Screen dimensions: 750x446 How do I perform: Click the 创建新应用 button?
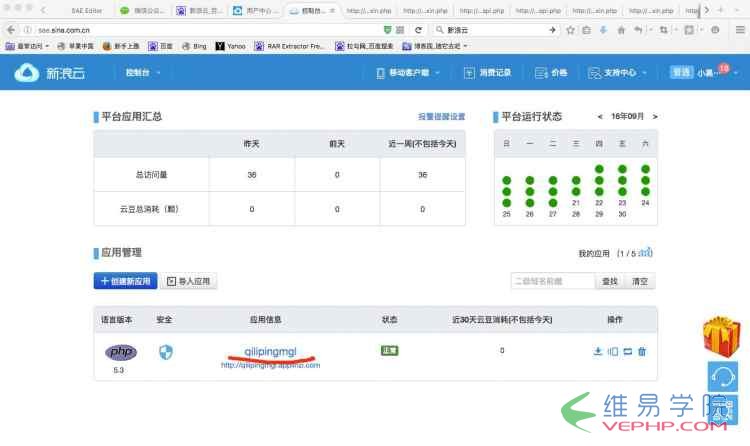[125, 281]
